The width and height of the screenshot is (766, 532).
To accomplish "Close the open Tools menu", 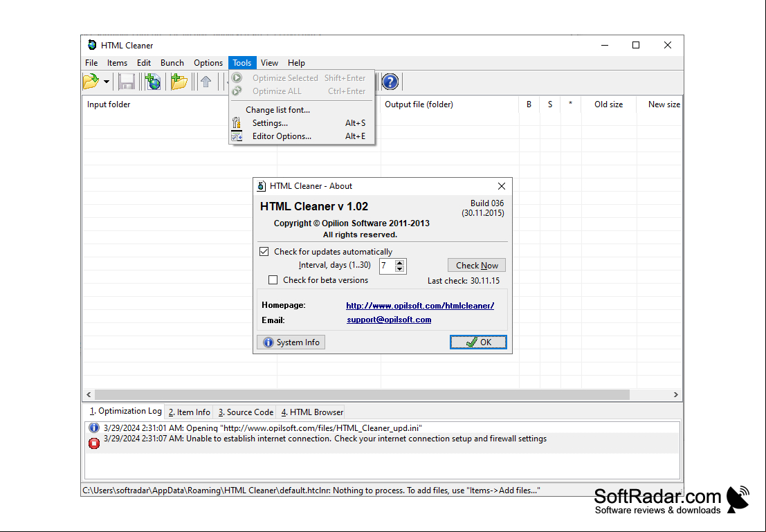I will [x=241, y=62].
